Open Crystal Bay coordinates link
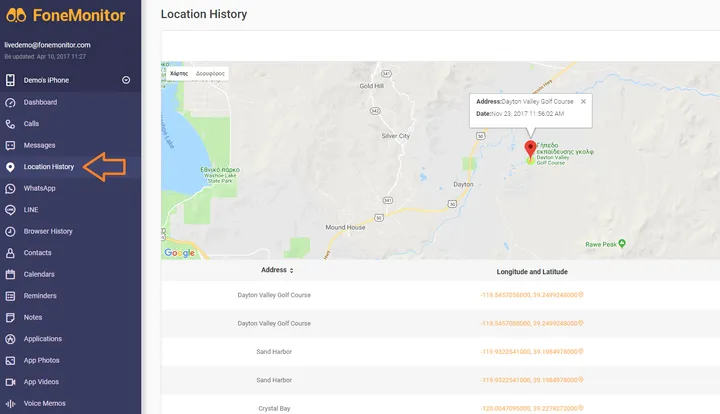This screenshot has height=414, width=720. (531, 408)
